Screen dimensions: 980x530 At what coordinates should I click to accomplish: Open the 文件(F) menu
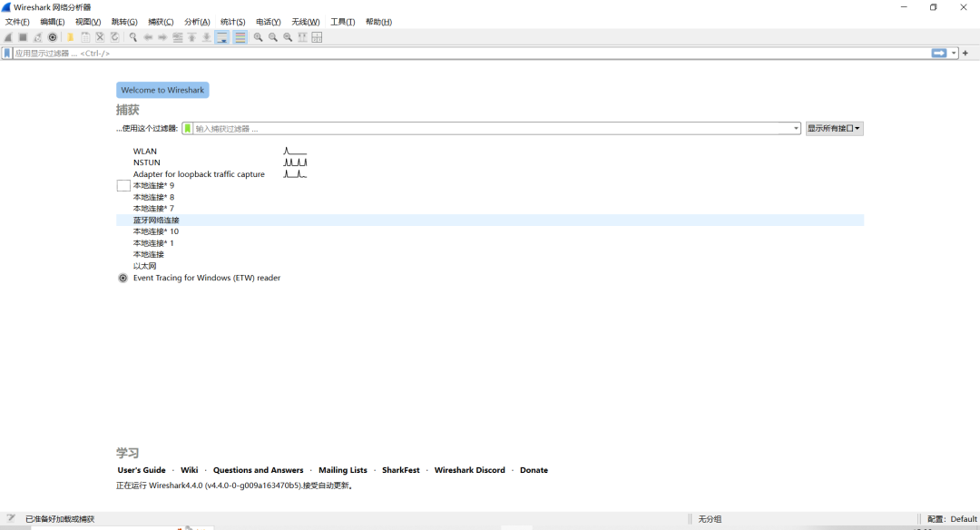pos(17,22)
